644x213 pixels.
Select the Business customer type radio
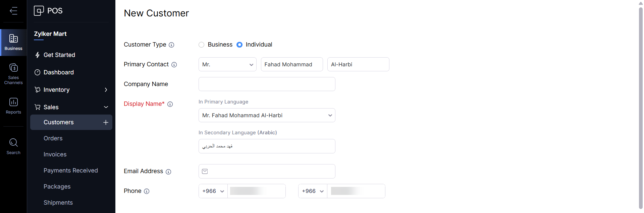point(202,45)
